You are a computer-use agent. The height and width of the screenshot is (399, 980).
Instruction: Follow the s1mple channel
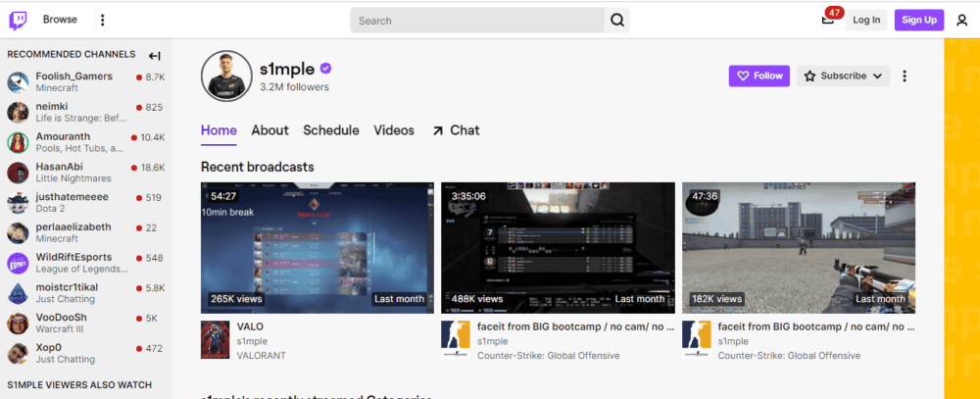click(759, 76)
